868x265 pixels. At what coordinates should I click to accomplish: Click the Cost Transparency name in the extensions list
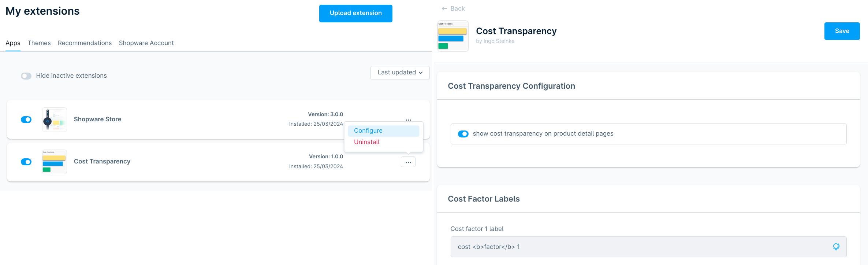click(x=102, y=161)
